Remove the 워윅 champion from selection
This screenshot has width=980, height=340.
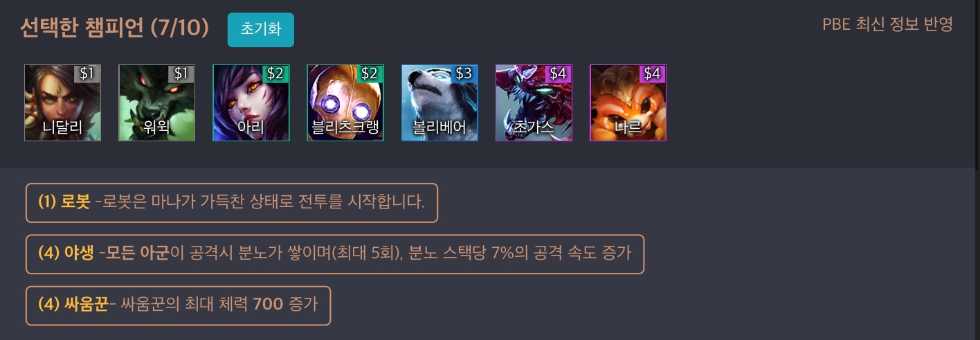(x=156, y=102)
